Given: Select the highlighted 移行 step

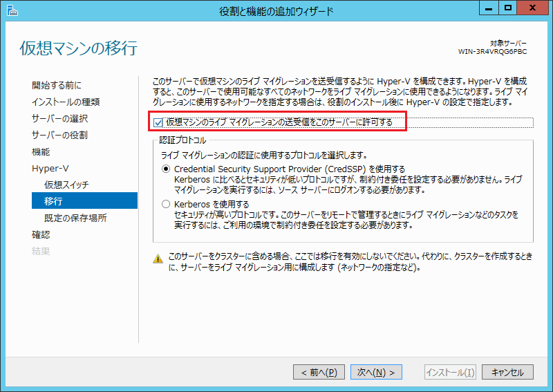Looking at the screenshot, I should pyautogui.click(x=84, y=200).
